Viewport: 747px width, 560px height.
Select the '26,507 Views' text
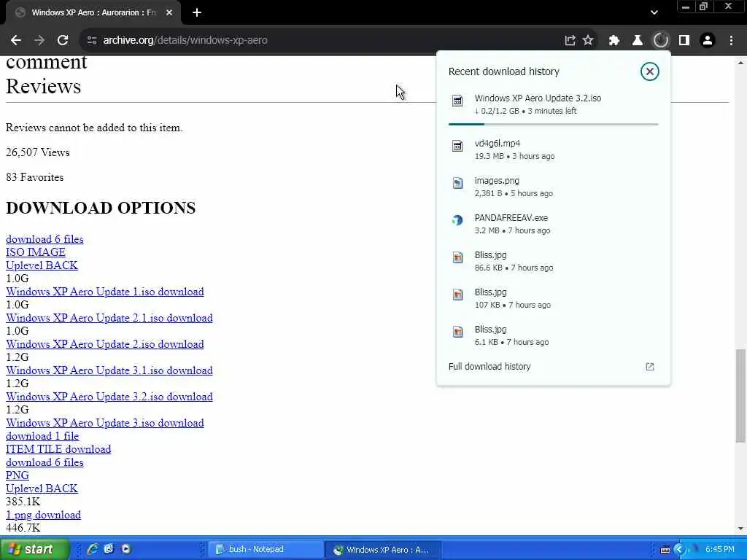(38, 152)
